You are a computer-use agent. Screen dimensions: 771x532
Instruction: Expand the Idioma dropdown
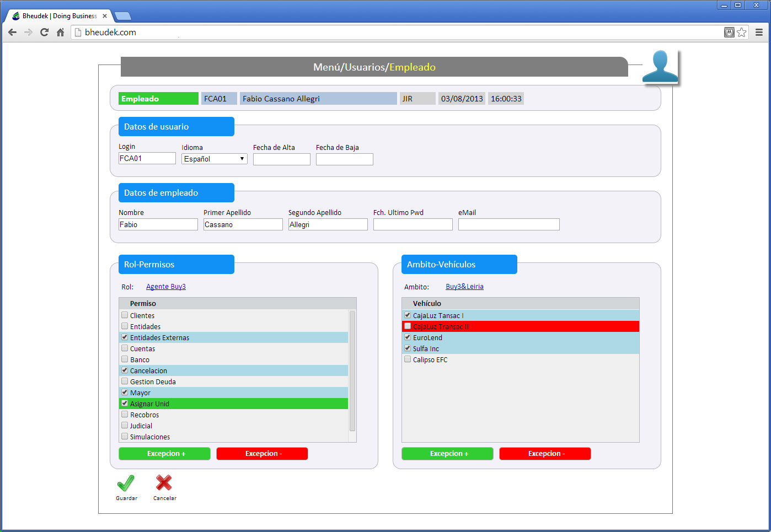click(215, 159)
